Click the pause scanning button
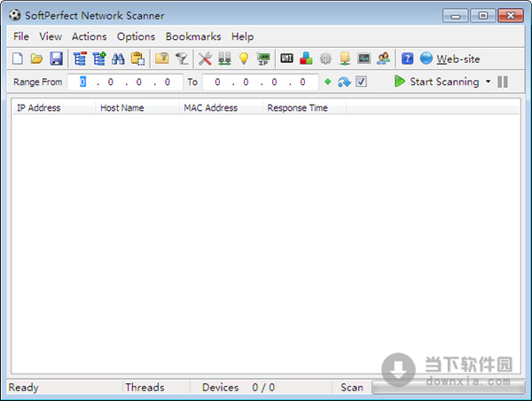Screen dimensions: 532x401 tap(503, 82)
